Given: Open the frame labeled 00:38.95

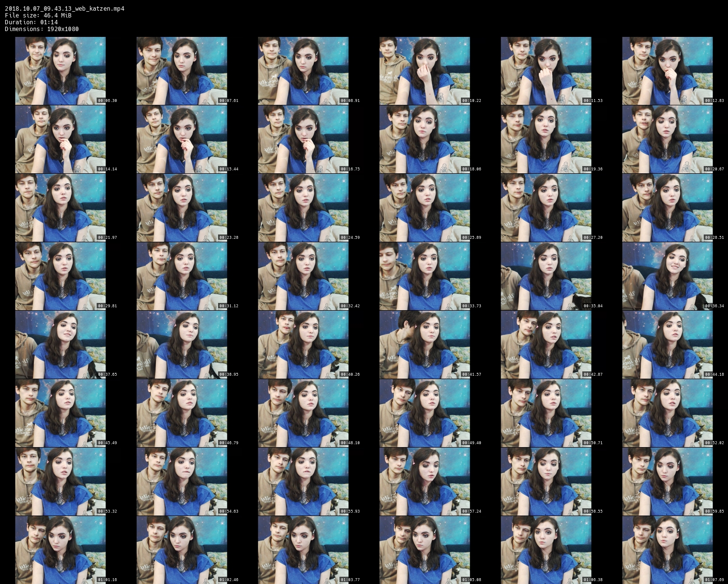Looking at the screenshot, I should [x=182, y=345].
